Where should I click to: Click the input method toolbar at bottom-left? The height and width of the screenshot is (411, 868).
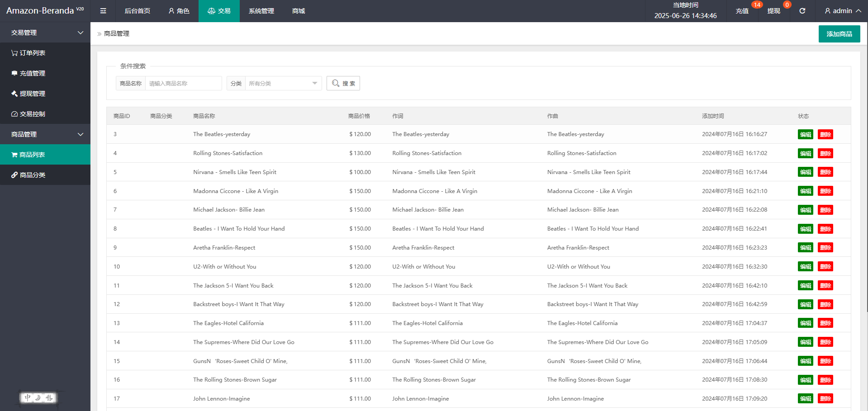[38, 398]
